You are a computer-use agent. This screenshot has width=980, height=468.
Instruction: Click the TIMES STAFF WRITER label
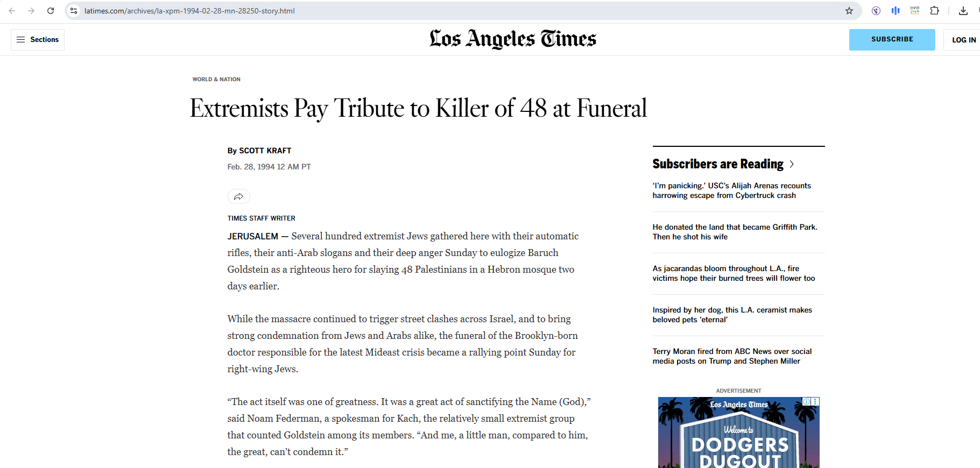pyautogui.click(x=261, y=218)
